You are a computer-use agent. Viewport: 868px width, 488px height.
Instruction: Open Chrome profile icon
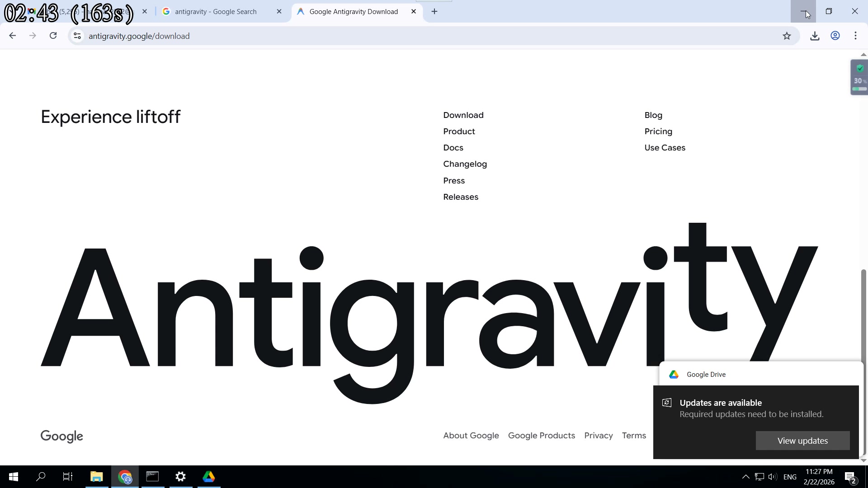click(x=835, y=36)
